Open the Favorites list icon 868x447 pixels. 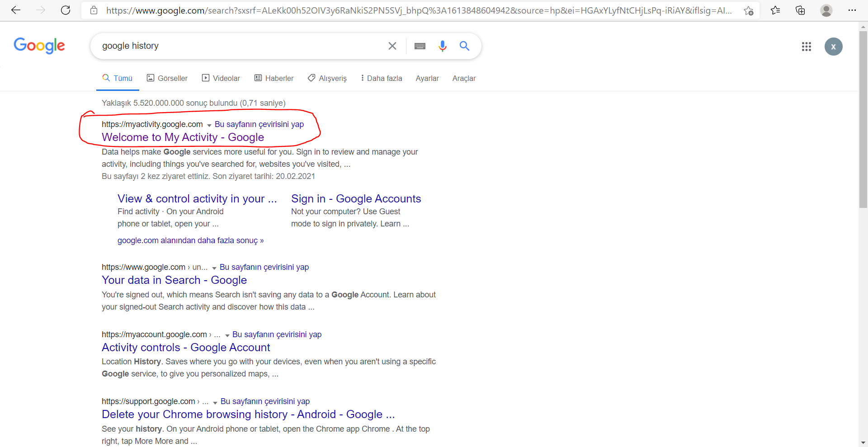tap(775, 10)
